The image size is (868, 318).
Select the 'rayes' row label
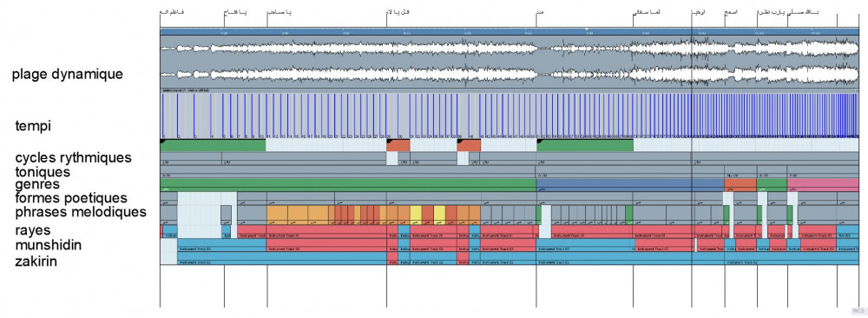click(x=33, y=230)
